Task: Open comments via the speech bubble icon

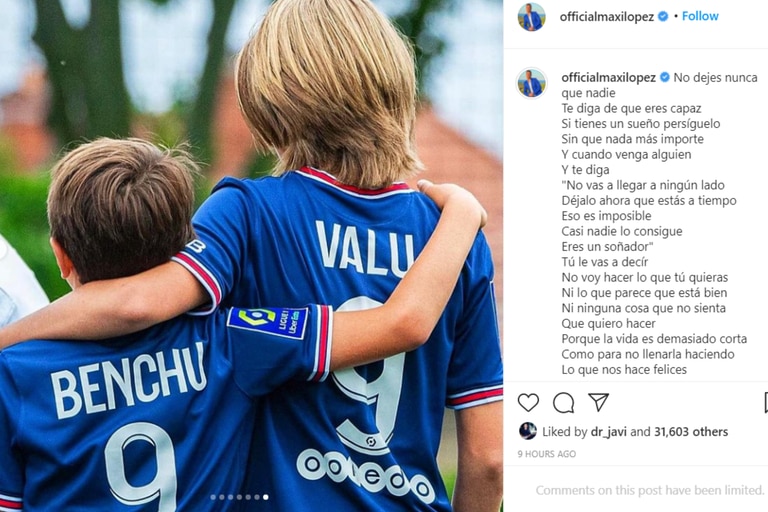Action: (x=563, y=403)
